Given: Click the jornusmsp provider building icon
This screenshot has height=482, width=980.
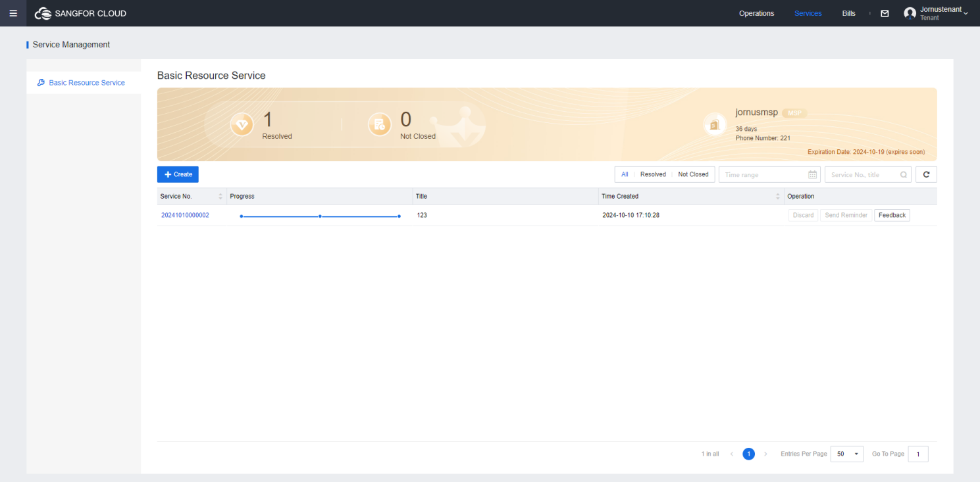Looking at the screenshot, I should point(715,125).
